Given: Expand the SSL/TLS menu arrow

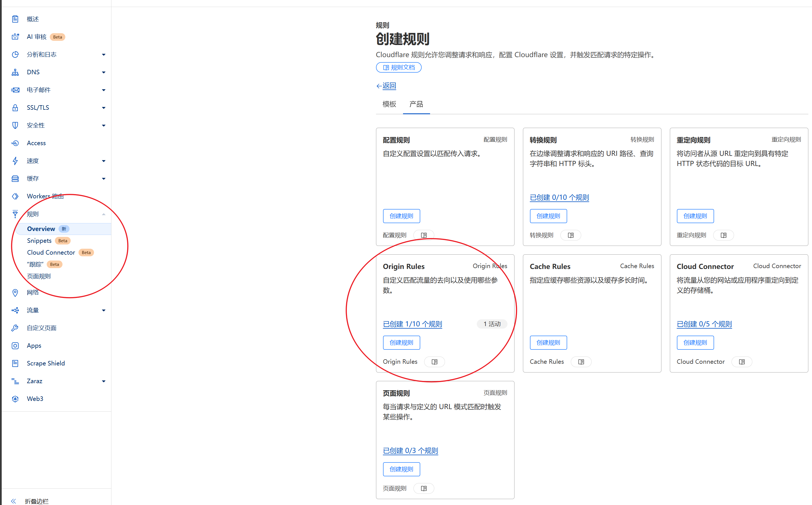Looking at the screenshot, I should coord(104,108).
